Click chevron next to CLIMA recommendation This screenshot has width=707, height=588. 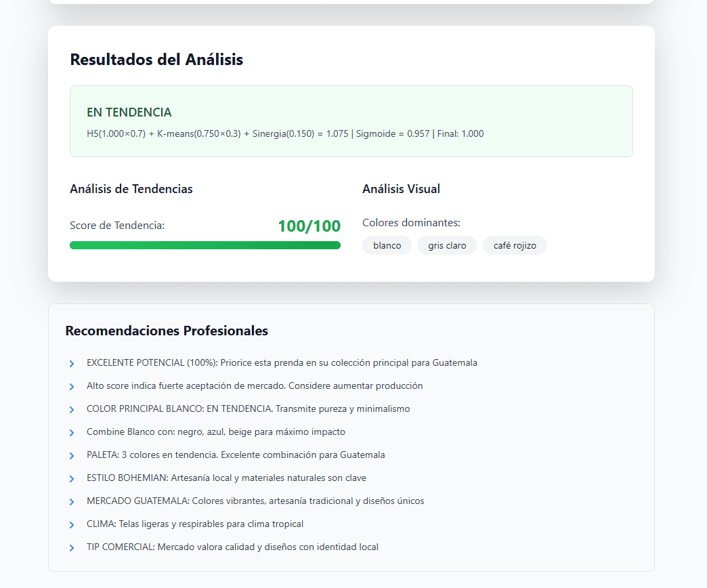click(x=72, y=525)
